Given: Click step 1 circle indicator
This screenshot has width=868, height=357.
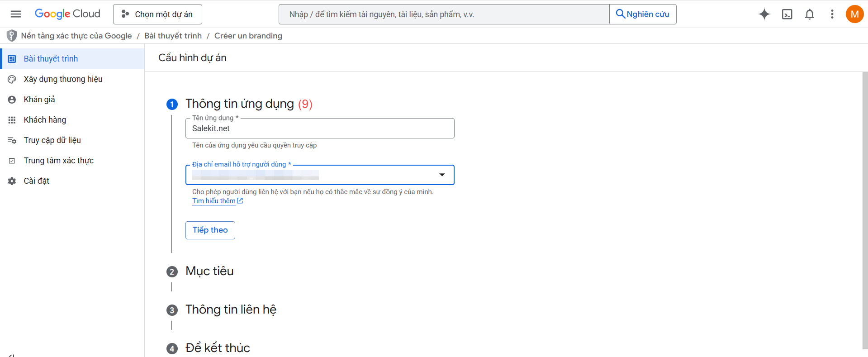Looking at the screenshot, I should pyautogui.click(x=172, y=105).
